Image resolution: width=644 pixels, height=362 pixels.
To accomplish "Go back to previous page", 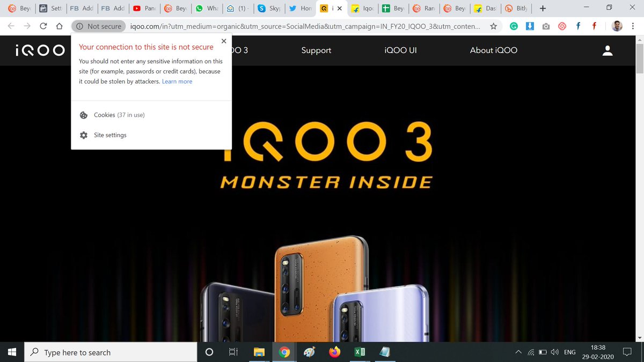I will (11, 26).
